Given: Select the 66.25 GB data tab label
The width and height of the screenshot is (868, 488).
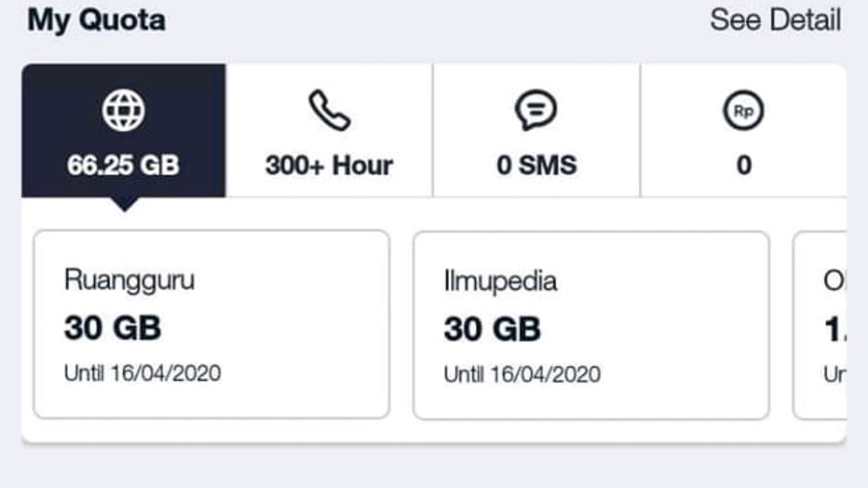Looking at the screenshot, I should click(123, 165).
